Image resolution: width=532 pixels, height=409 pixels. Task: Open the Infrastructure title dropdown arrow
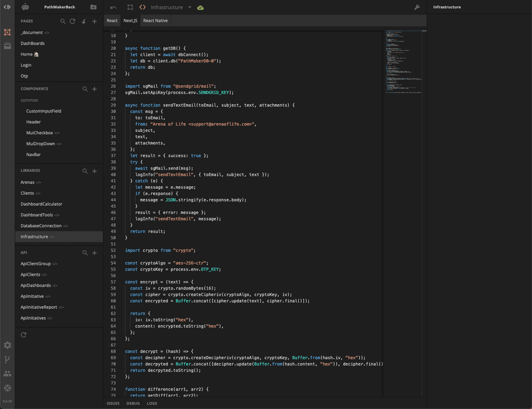(x=190, y=7)
